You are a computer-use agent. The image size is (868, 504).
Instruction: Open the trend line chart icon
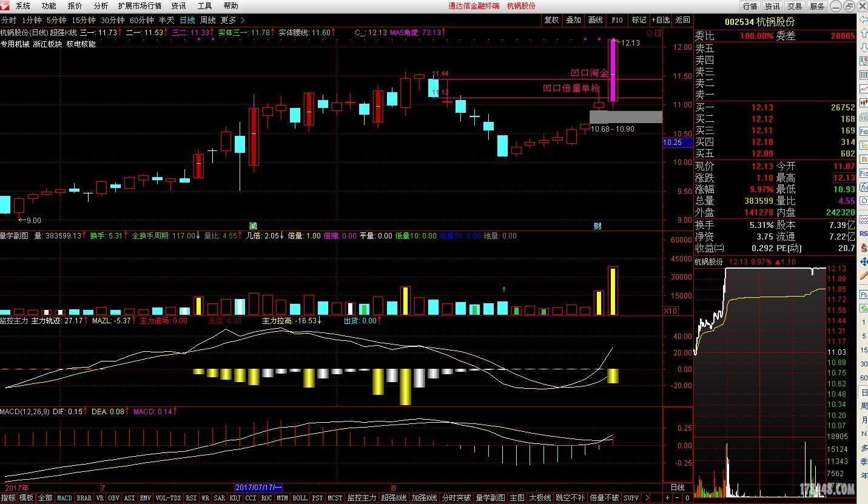pos(863,89)
